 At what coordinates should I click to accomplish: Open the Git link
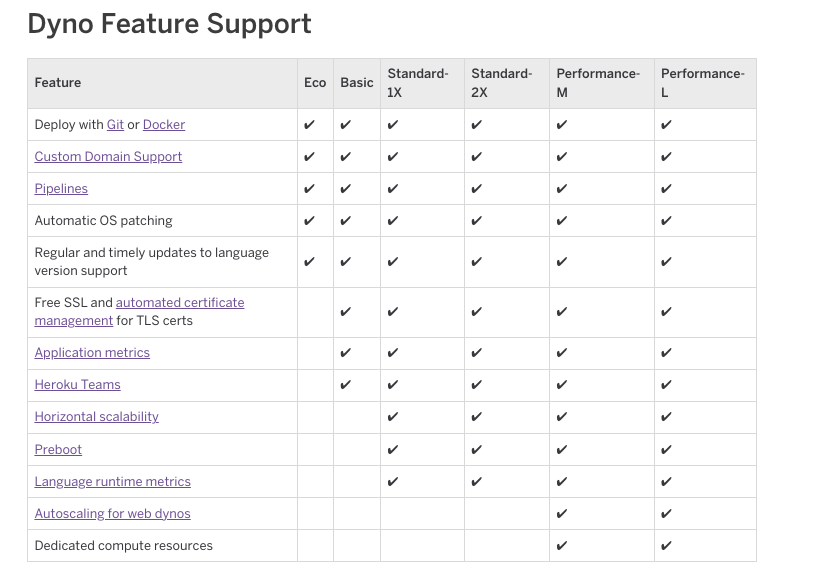[115, 125]
